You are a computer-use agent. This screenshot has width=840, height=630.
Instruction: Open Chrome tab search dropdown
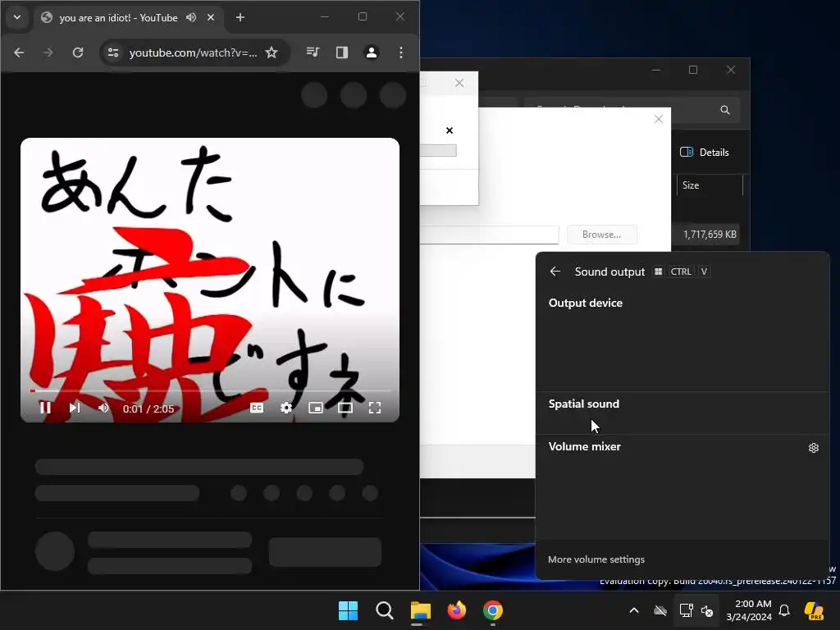pos(17,17)
